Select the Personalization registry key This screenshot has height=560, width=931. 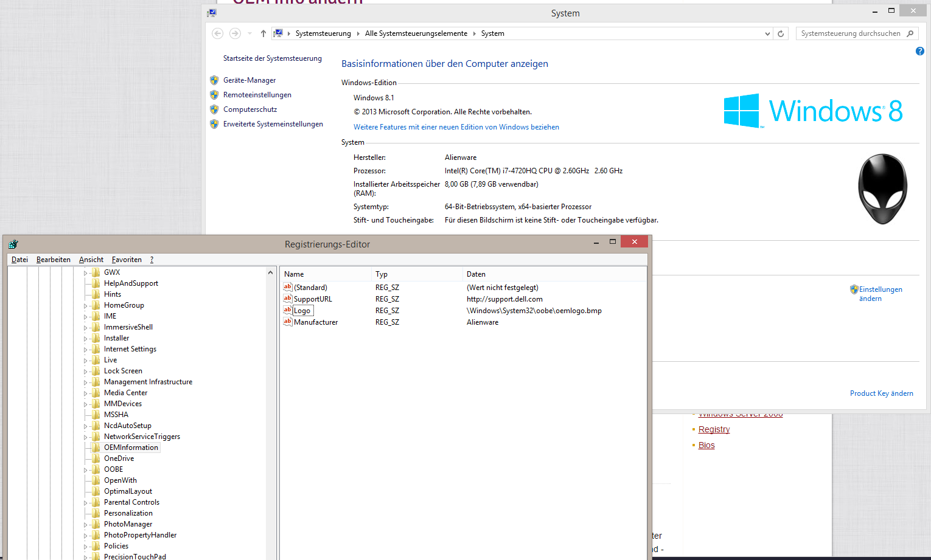click(x=128, y=513)
